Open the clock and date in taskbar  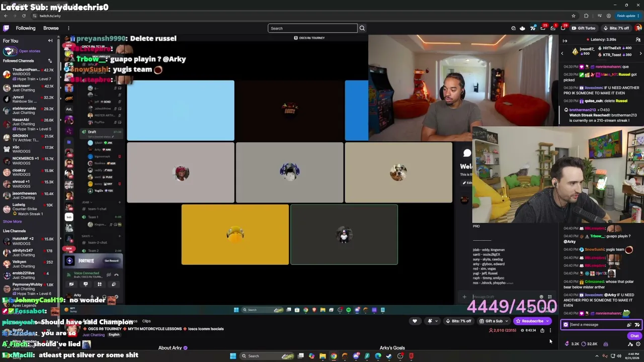point(631,356)
